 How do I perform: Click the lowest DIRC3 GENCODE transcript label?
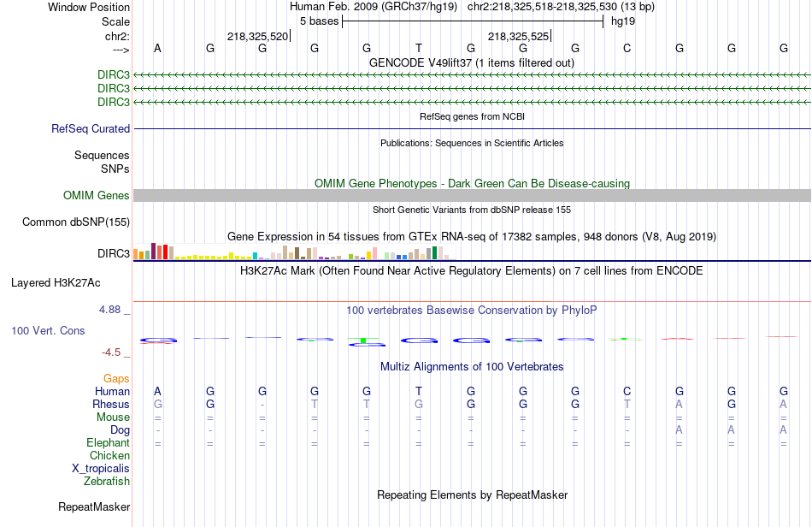114,102
